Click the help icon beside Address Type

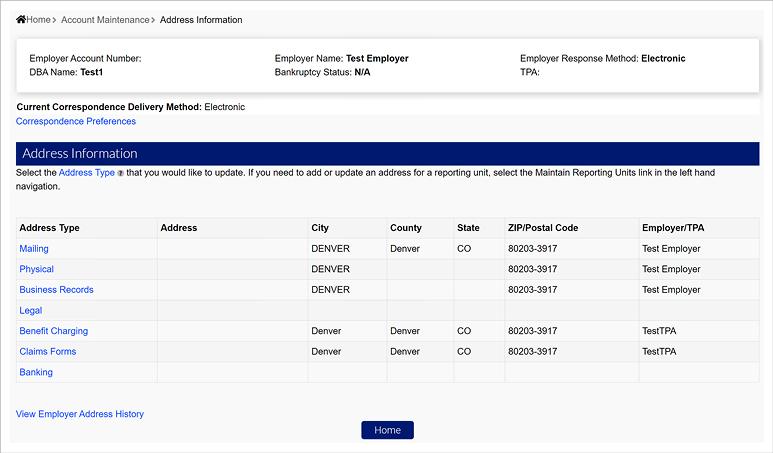coord(121,174)
